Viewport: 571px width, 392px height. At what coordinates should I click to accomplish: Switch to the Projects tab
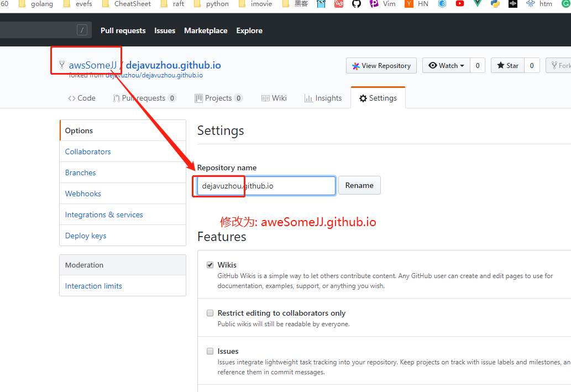pyautogui.click(x=218, y=98)
